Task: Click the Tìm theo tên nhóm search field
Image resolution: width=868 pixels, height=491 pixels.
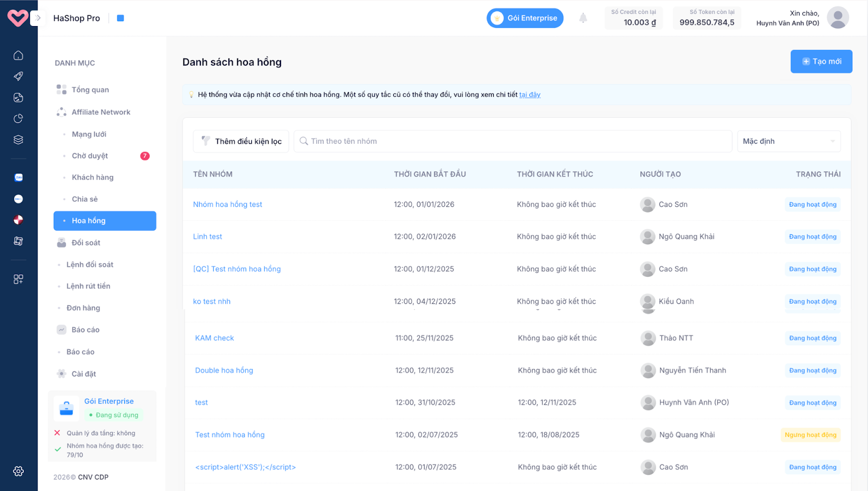Action: pos(513,142)
